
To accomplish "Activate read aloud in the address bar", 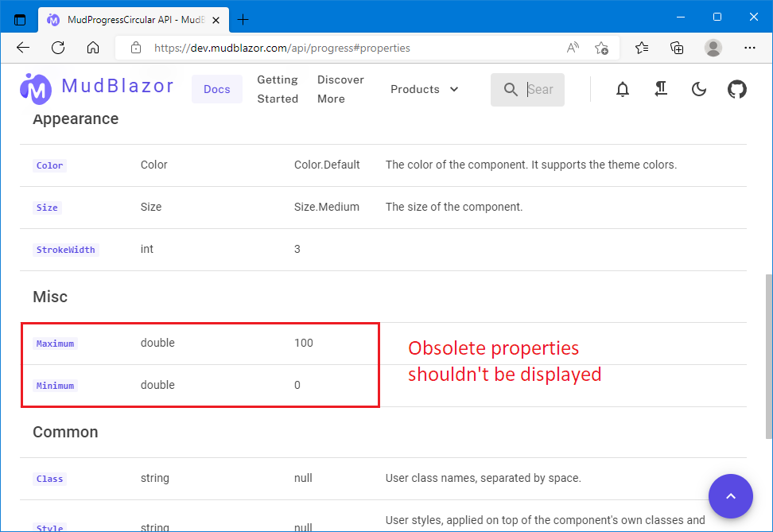I will tap(572, 48).
